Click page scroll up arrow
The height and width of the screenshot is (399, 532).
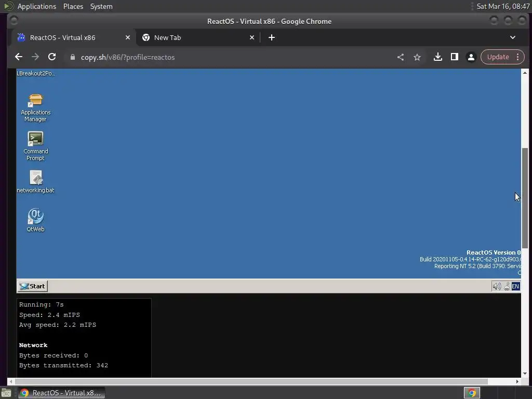click(x=525, y=73)
